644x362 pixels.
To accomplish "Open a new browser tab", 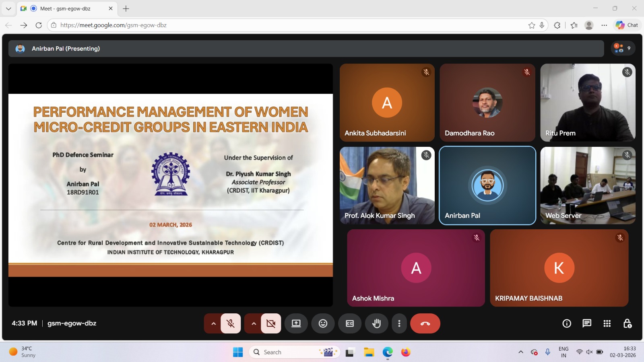I will (x=126, y=8).
